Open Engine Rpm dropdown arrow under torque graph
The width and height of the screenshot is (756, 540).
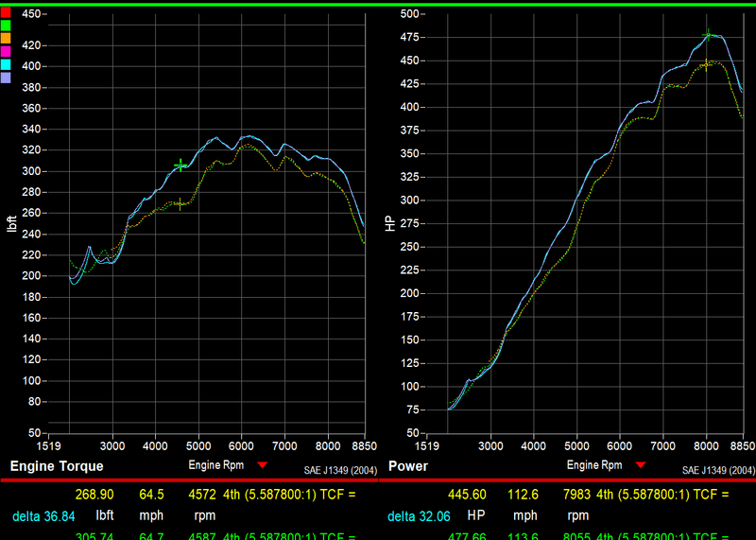click(263, 464)
